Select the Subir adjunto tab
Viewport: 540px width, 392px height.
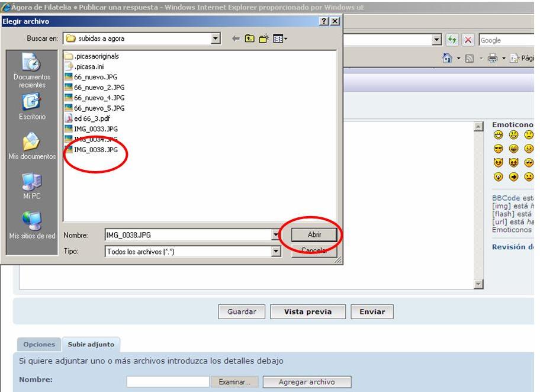click(91, 345)
